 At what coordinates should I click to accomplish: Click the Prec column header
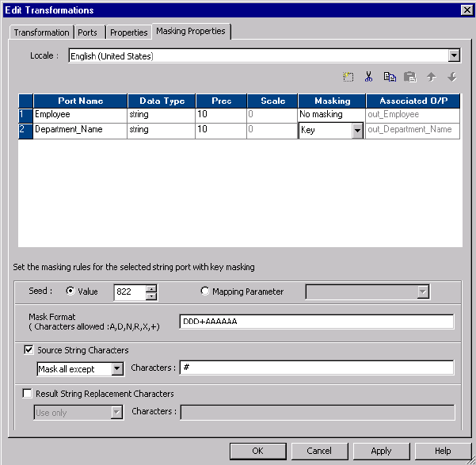coord(221,101)
